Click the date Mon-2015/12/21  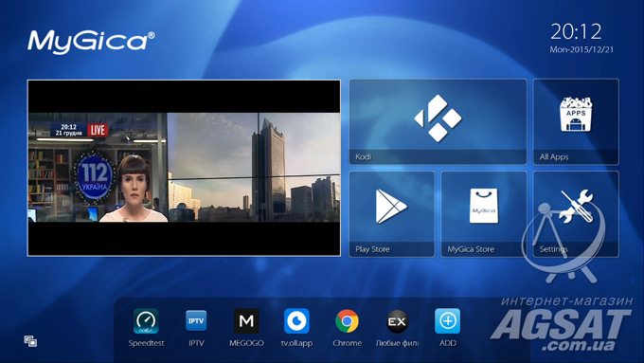click(581, 49)
